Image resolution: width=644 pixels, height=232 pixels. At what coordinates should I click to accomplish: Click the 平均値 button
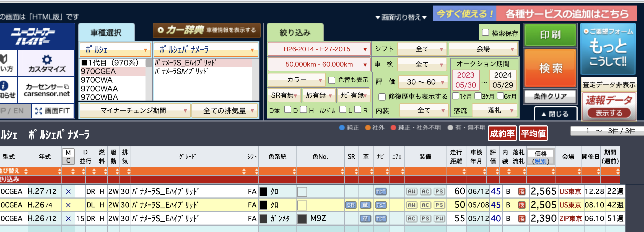pyautogui.click(x=533, y=134)
